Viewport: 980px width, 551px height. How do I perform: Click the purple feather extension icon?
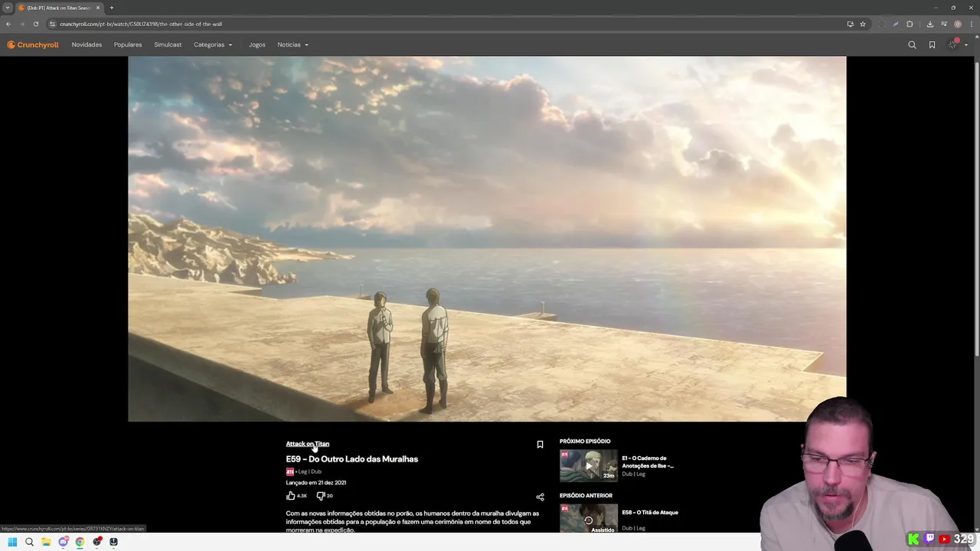pos(896,24)
